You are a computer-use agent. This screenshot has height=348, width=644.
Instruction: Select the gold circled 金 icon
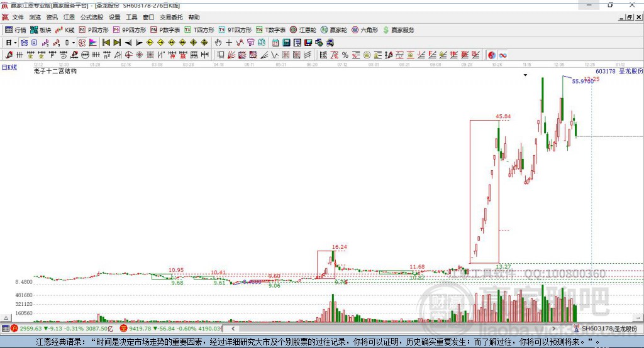(x=367, y=55)
